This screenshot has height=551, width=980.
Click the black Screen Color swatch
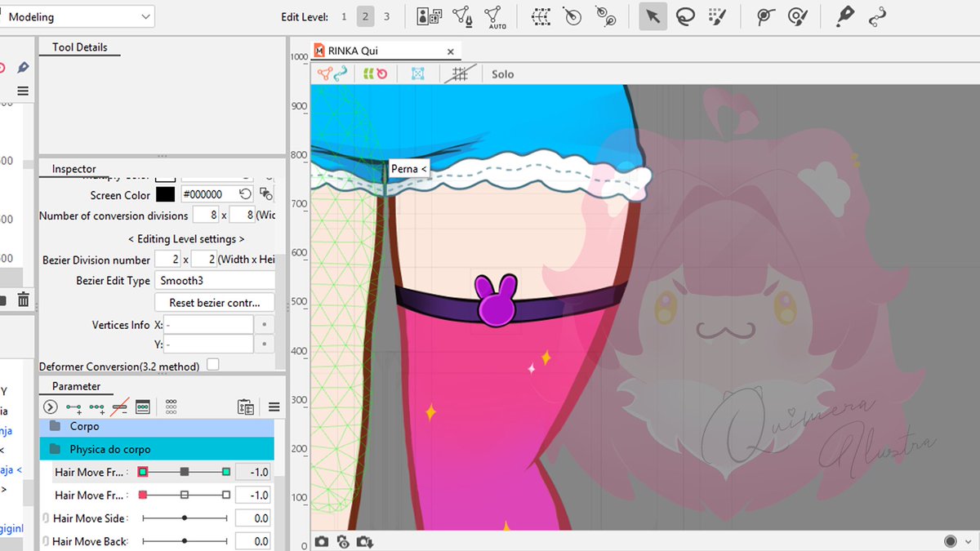point(166,194)
